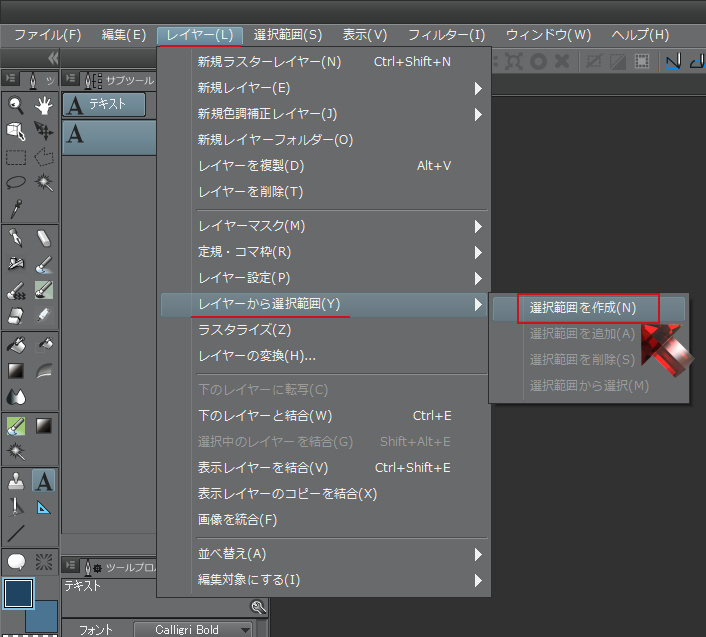This screenshot has width=706, height=637.
Task: Choose 選択範囲を作成(N) in submenu
Action: (x=589, y=308)
